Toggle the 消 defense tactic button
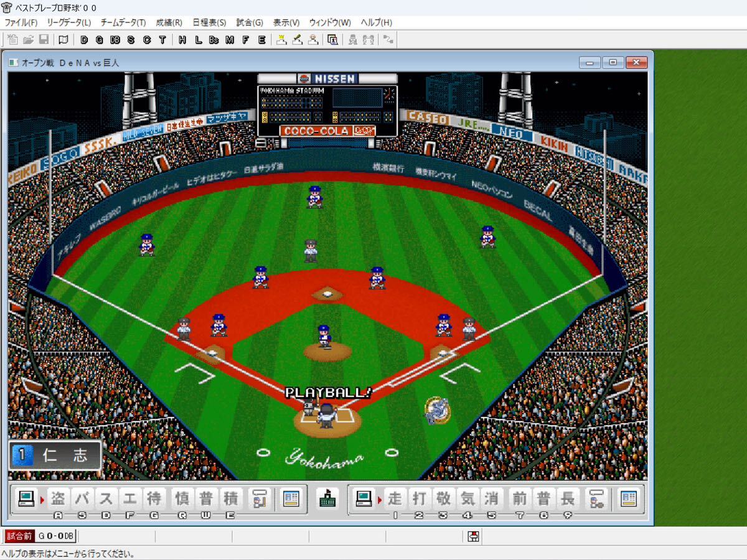 pyautogui.click(x=492, y=498)
